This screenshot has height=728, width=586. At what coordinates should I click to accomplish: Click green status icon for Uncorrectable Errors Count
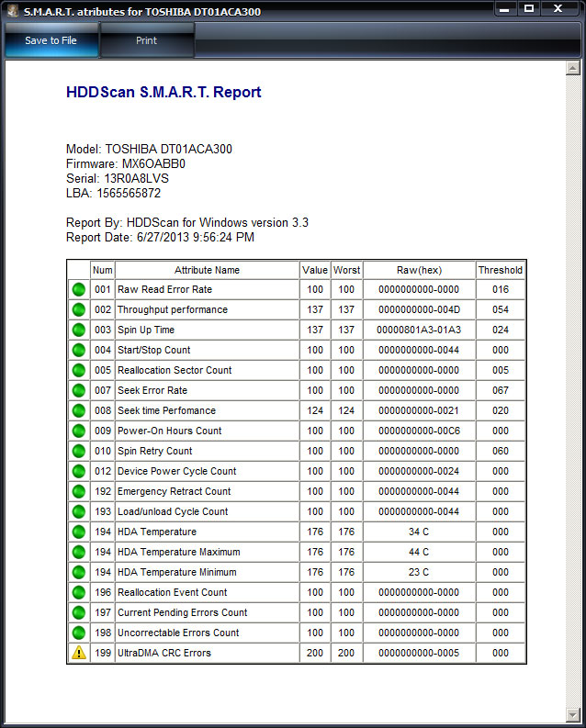[79, 633]
